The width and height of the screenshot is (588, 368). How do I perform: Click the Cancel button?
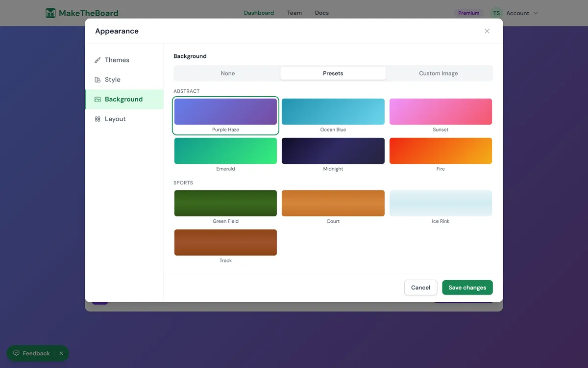point(420,288)
